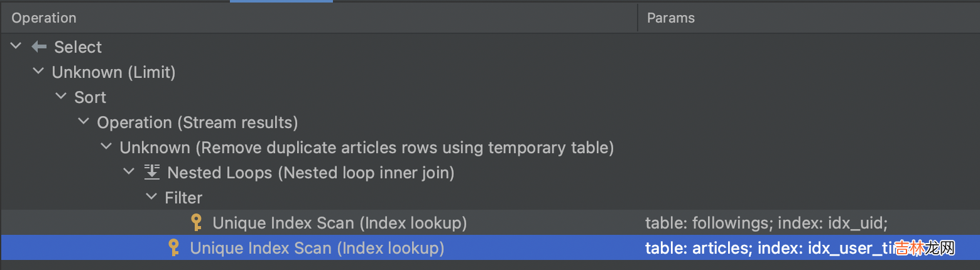Viewport: 980px width, 270px height.
Task: Click the followings idx_uid params cell
Action: click(766, 223)
